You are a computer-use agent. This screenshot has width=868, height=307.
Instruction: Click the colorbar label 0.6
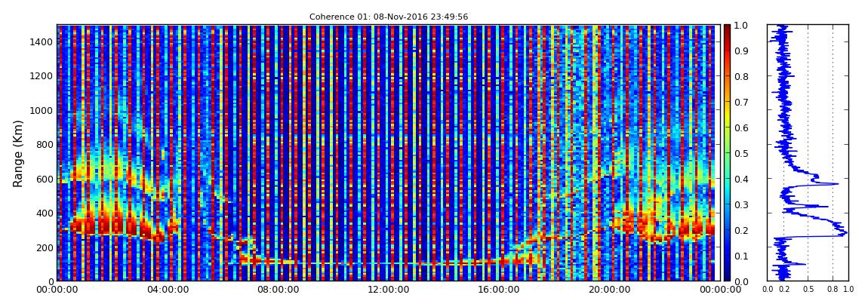740,127
